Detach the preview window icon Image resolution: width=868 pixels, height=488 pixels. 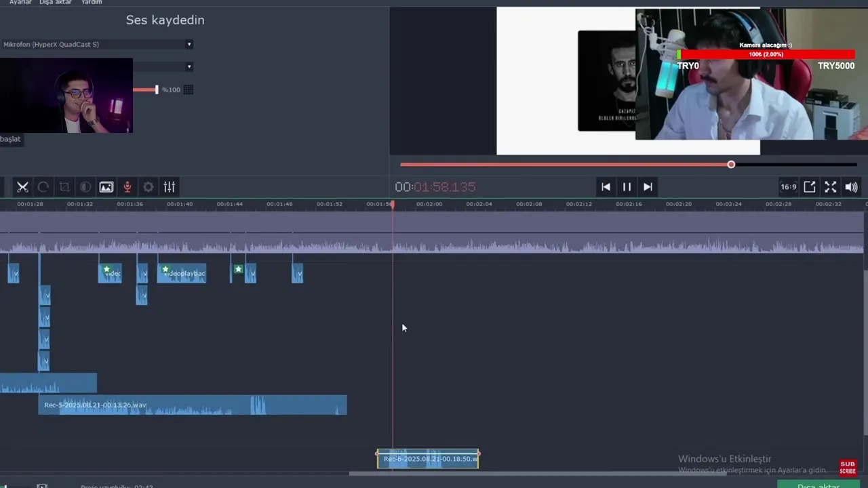810,187
